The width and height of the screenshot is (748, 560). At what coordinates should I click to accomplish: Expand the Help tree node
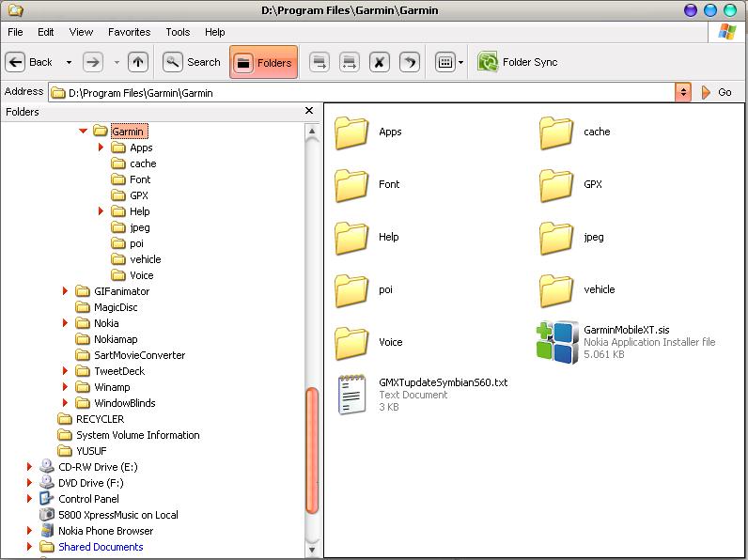(x=101, y=210)
